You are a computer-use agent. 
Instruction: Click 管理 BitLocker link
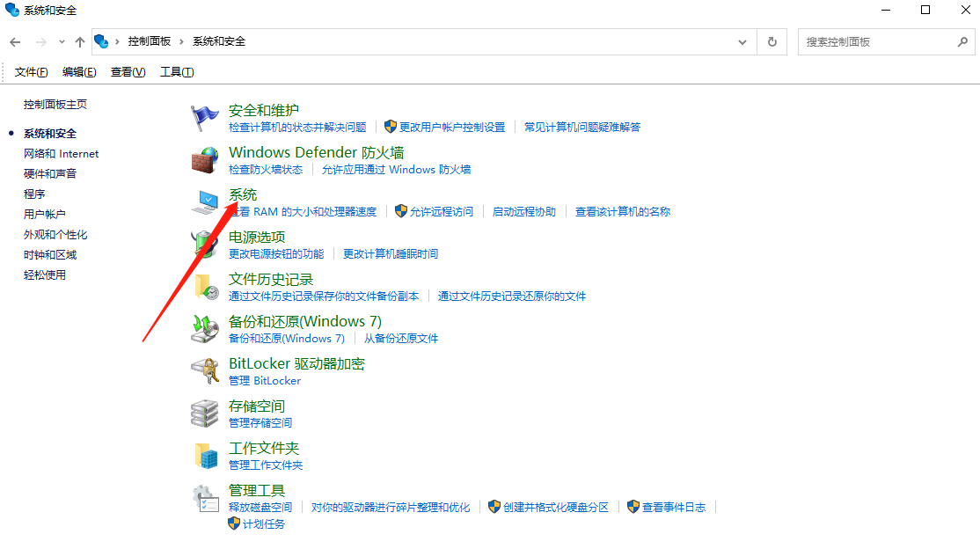coord(265,380)
